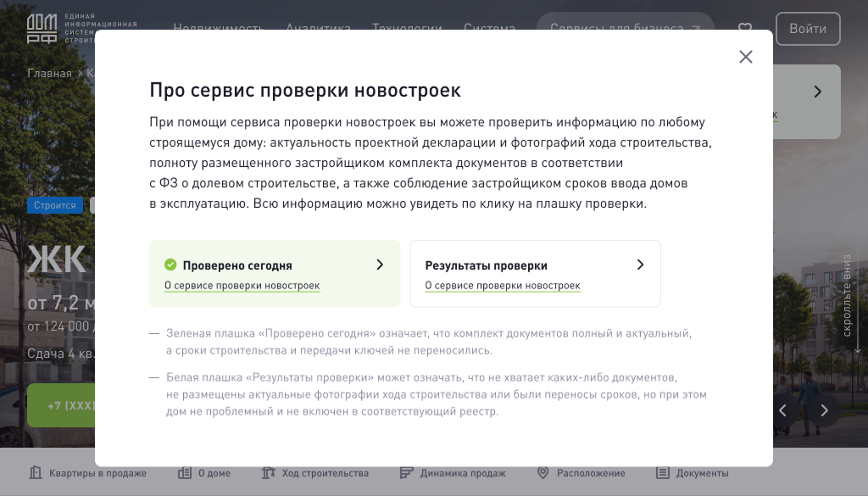
Task: Open link О сервисе проверки новостроек in green card
Action: pos(242,286)
